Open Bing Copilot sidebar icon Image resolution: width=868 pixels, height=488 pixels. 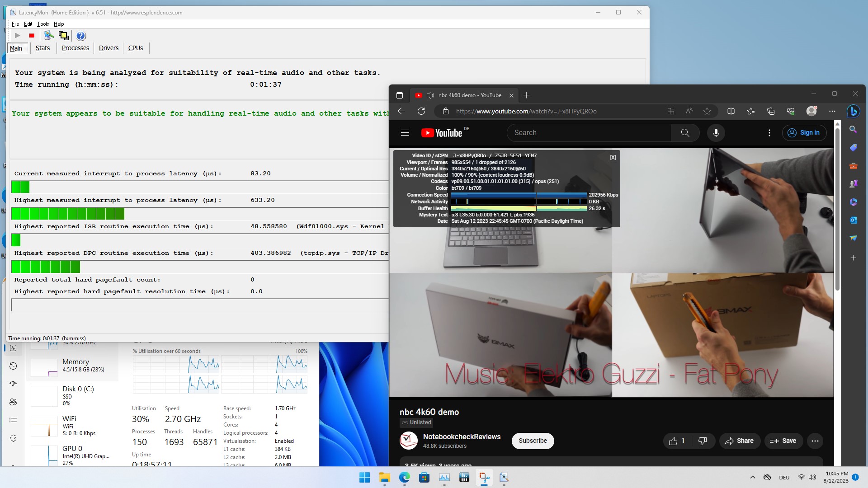(853, 111)
